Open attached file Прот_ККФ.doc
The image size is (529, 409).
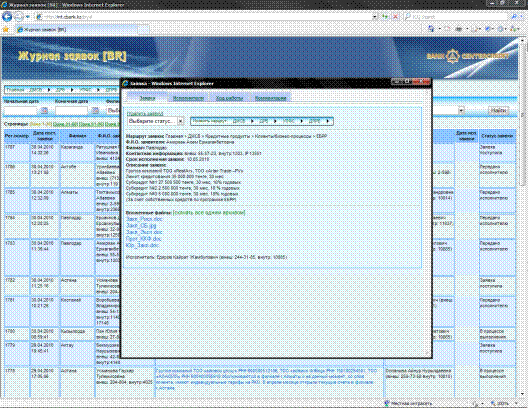[x=144, y=239]
